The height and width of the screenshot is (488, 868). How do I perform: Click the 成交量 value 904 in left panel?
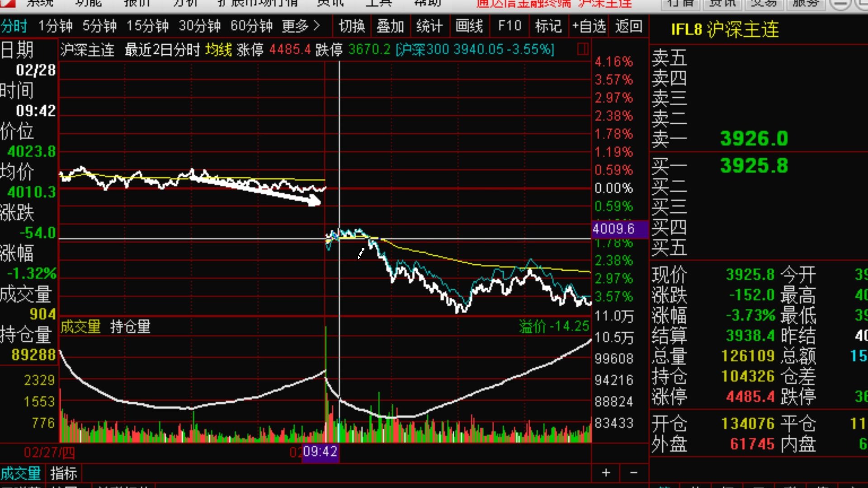(43, 314)
